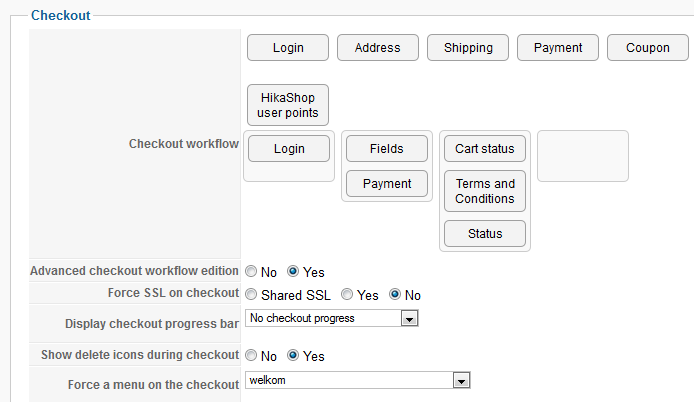Select the Status block in step three
Viewport: 694px width, 402px height.
coord(484,233)
